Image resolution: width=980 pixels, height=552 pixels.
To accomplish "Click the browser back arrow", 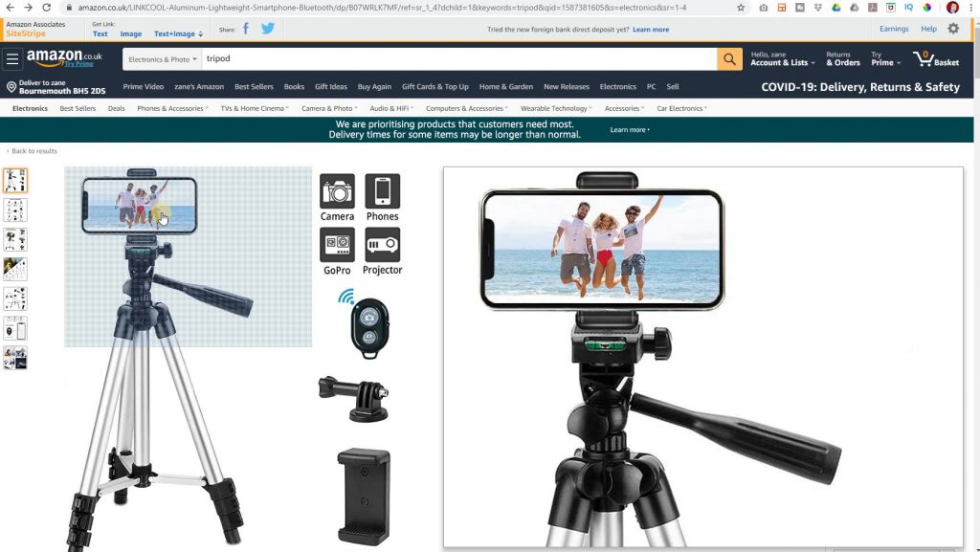I will 11,9.
